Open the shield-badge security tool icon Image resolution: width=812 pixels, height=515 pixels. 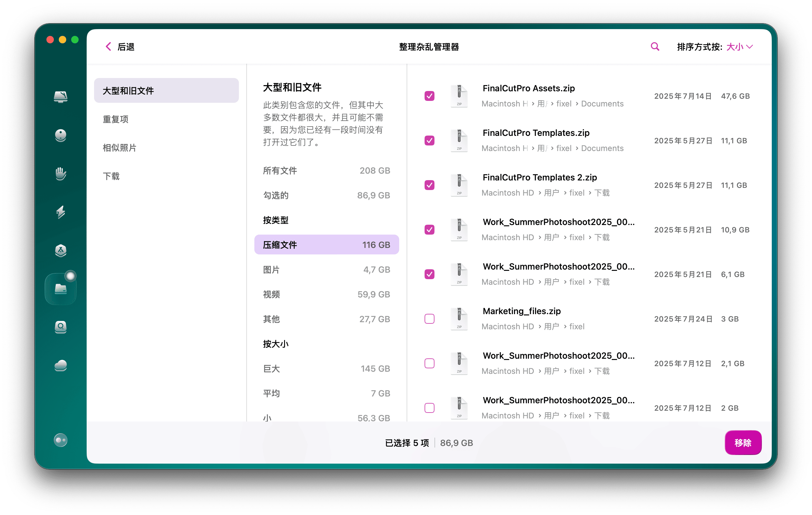(61, 251)
